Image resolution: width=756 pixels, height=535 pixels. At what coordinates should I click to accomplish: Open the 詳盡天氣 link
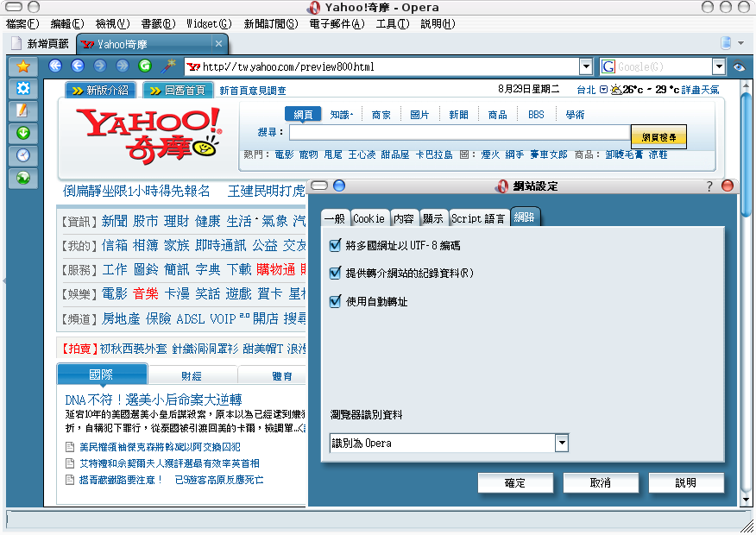point(700,90)
